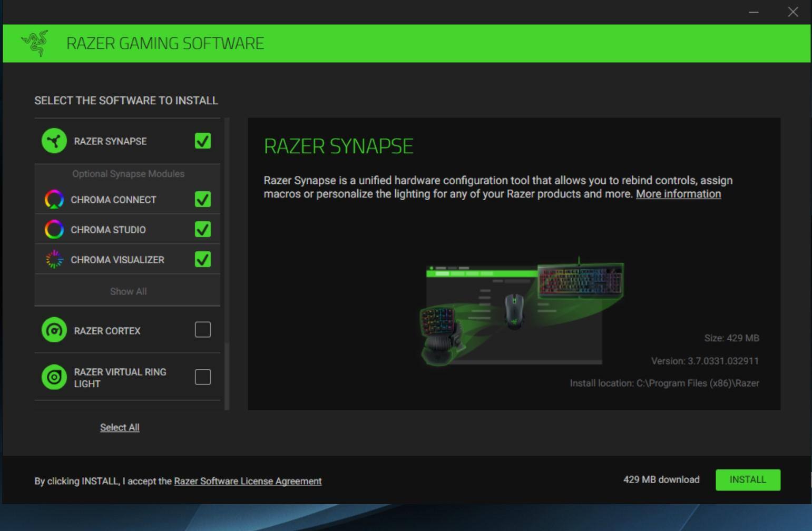Click the Chroma Studio color wheel icon
This screenshot has width=812, height=531.
[x=53, y=229]
